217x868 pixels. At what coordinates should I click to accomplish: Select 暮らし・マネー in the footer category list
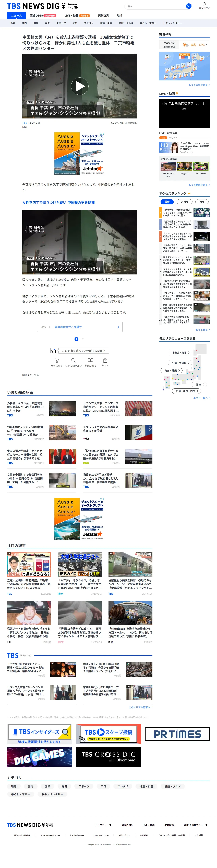(21, 794)
